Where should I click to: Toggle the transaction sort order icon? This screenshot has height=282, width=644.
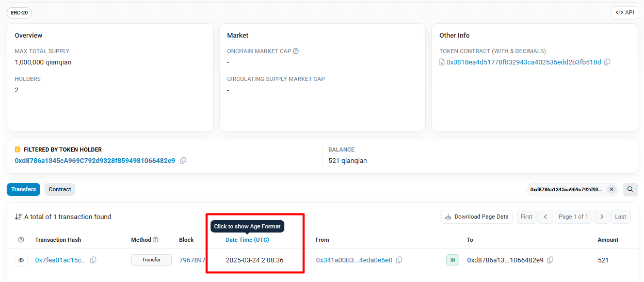pyautogui.click(x=18, y=217)
